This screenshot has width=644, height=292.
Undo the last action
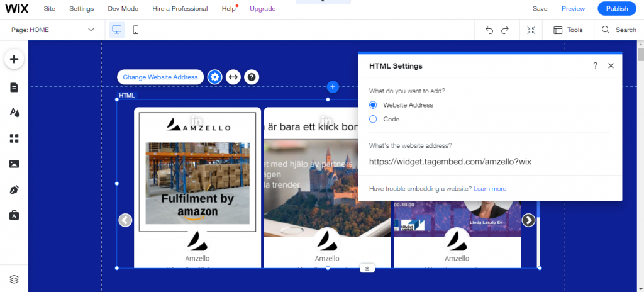(489, 30)
